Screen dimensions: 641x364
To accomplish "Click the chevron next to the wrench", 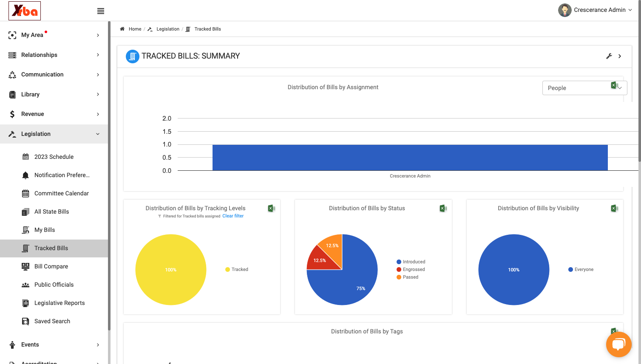I will click(x=620, y=56).
